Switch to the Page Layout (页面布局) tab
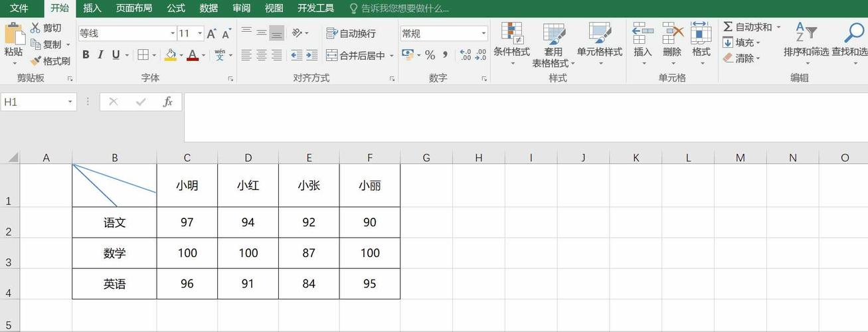The image size is (868, 332). [133, 8]
